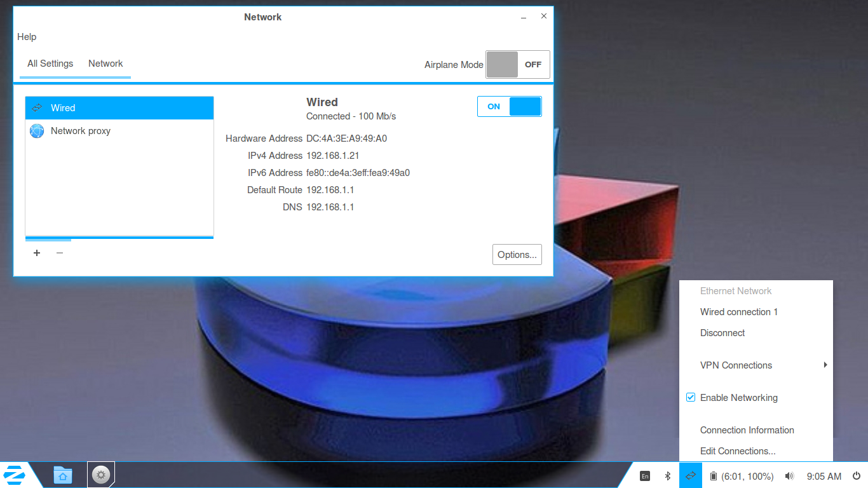Turn off the Wired connection switch
868x488 pixels.
coord(509,107)
